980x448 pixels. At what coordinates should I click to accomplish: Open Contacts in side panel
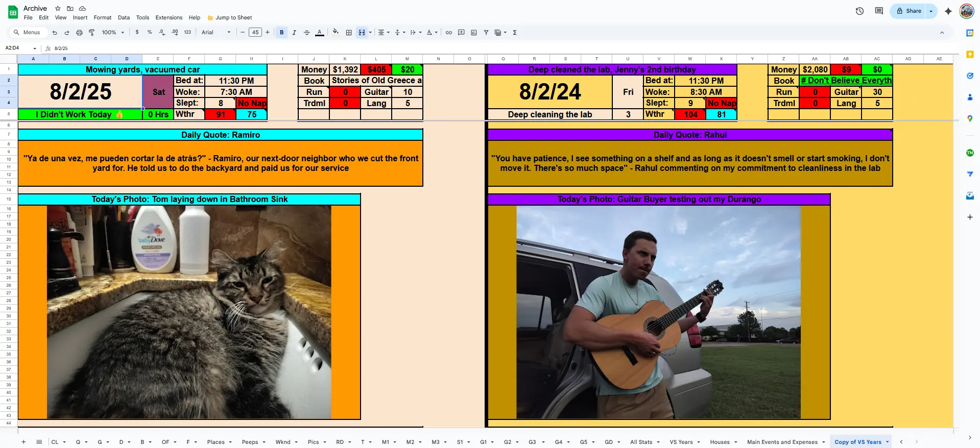pos(970,97)
